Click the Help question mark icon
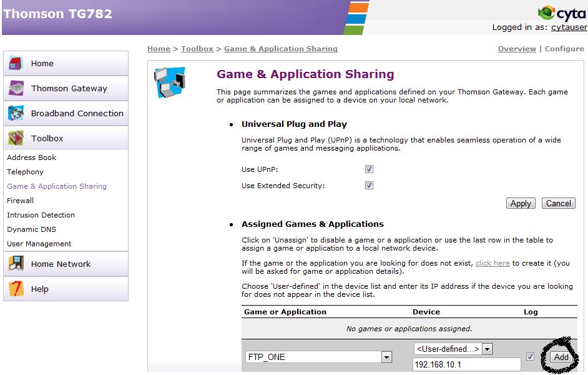Viewport: 588px width, 375px height. tap(16, 289)
